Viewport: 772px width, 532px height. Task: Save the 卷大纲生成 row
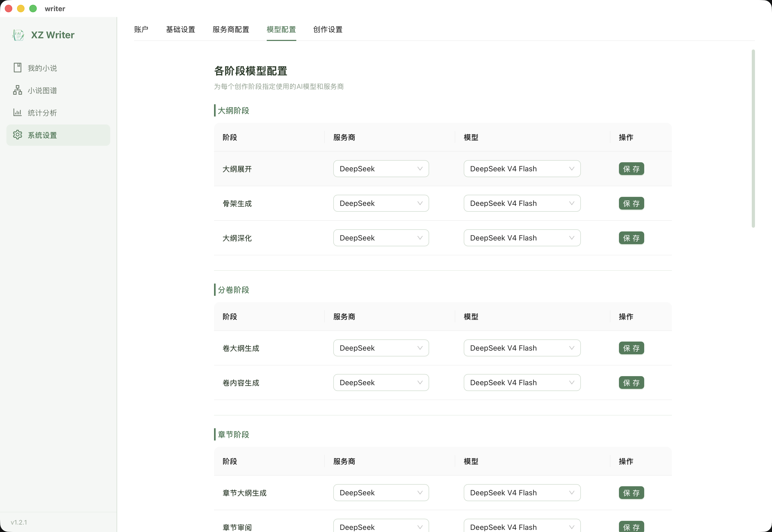click(631, 348)
